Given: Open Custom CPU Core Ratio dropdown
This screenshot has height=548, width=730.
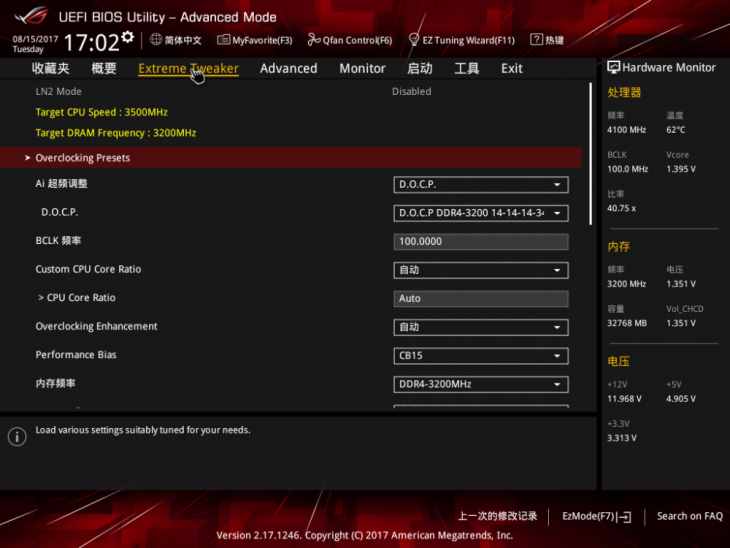Looking at the screenshot, I should (x=481, y=271).
